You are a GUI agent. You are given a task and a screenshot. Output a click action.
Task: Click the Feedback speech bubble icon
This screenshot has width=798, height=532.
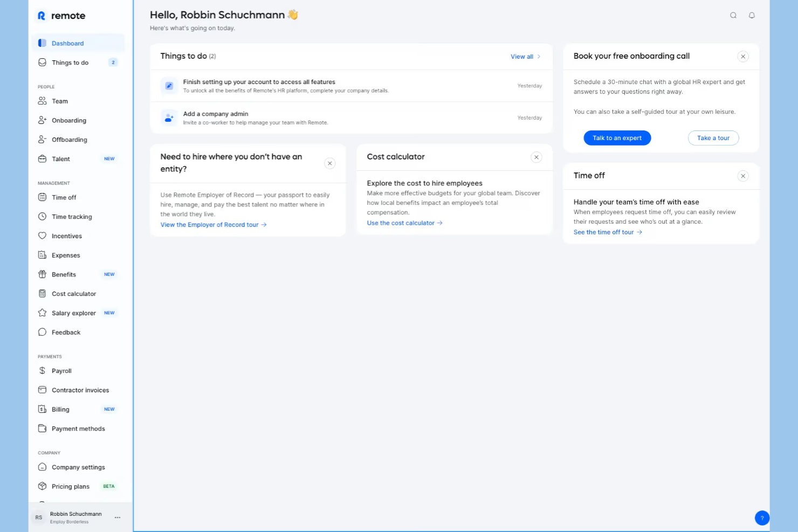pos(42,332)
